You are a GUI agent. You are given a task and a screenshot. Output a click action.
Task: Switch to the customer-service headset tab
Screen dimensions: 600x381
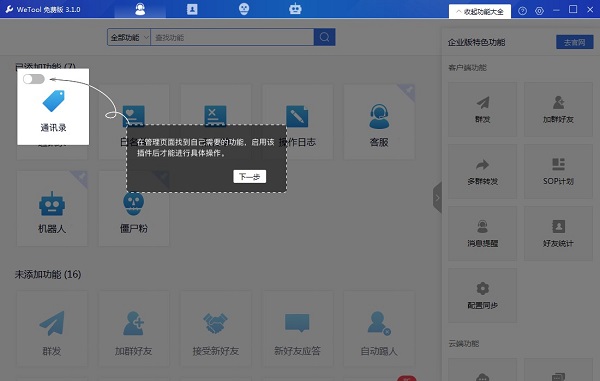pyautogui.click(x=140, y=9)
